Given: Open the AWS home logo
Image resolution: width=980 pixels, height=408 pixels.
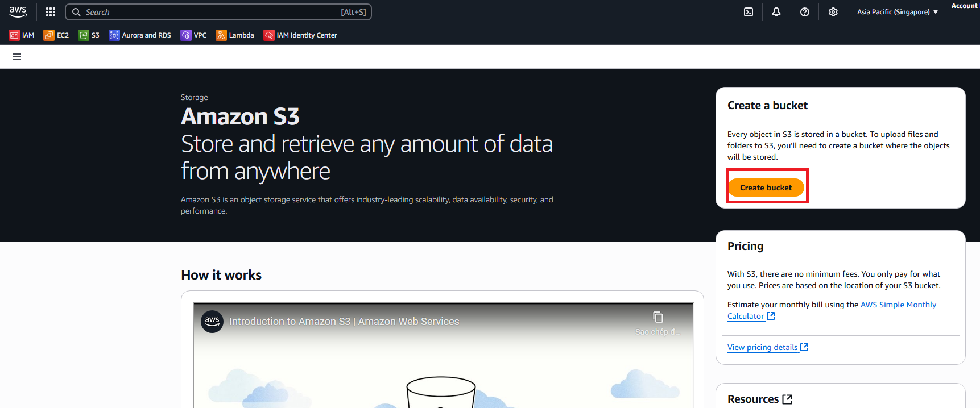Looking at the screenshot, I should pos(18,12).
